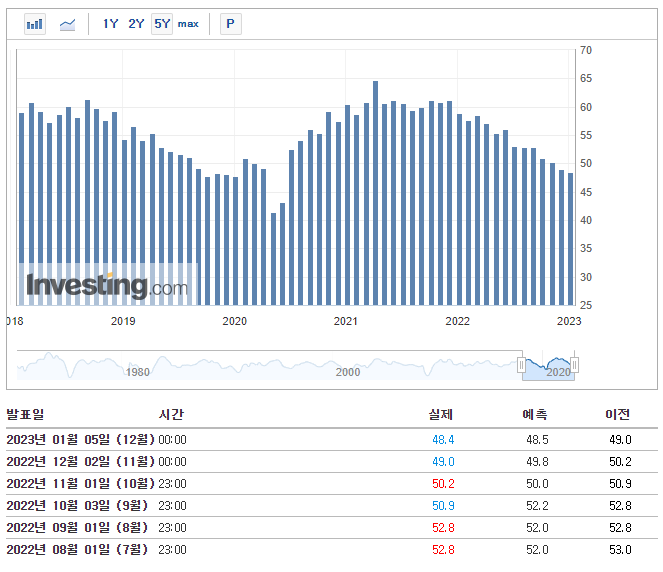
Task: Click actual value 50.2
Action: coord(443,484)
